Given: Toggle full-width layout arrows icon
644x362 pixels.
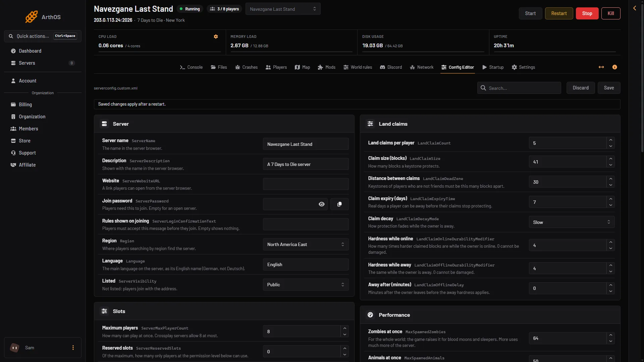Looking at the screenshot, I should coord(601,67).
